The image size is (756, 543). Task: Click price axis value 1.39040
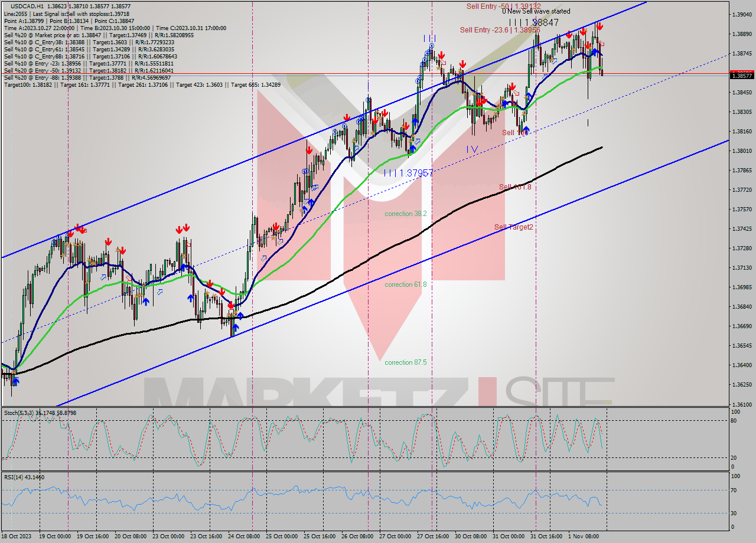(x=742, y=14)
